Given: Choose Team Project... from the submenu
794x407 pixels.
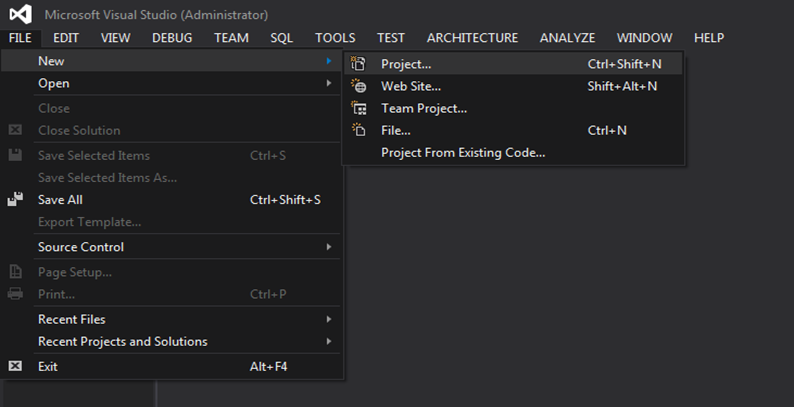Looking at the screenshot, I should 513,108.
